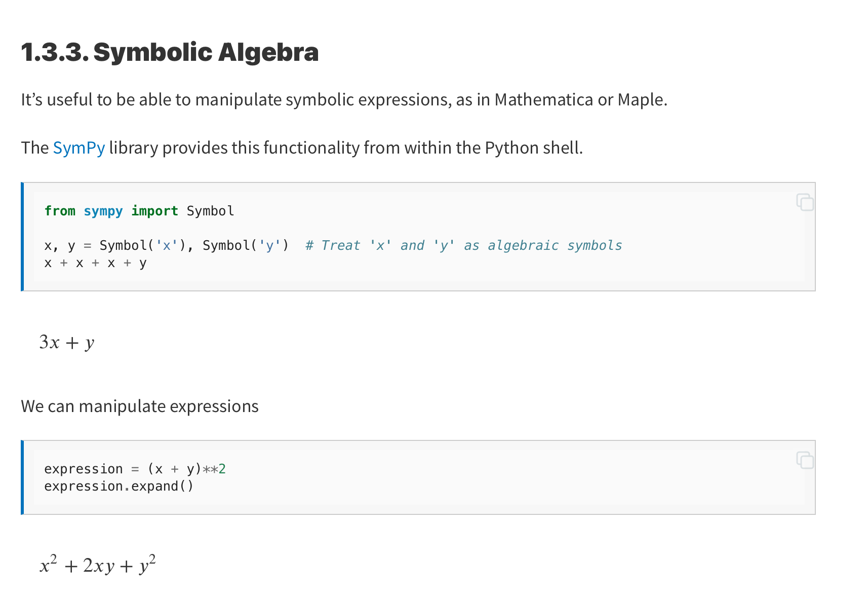Click Symbol('x') call in the code
This screenshot has width=868, height=596.
pos(143,245)
